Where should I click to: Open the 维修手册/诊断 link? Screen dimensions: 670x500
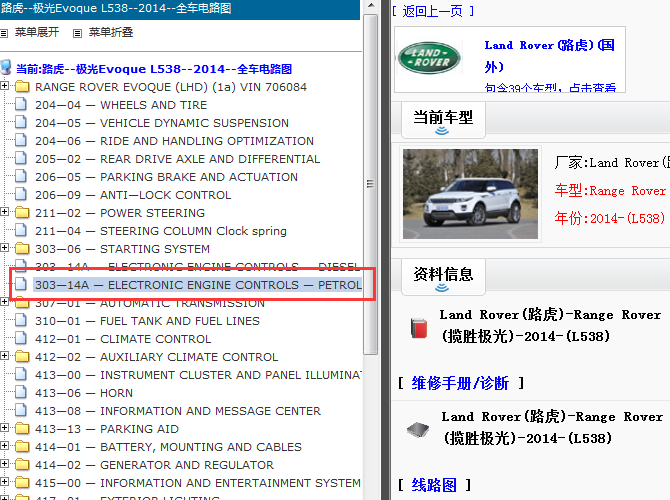tap(460, 383)
